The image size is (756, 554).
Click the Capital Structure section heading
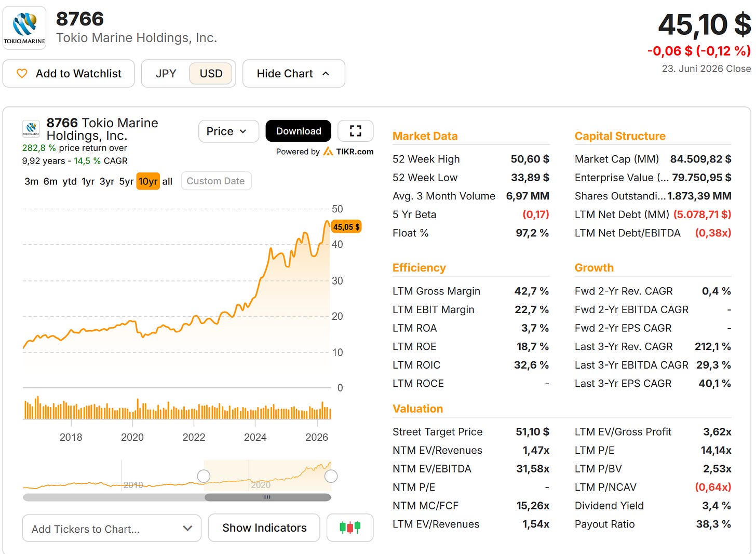click(620, 136)
